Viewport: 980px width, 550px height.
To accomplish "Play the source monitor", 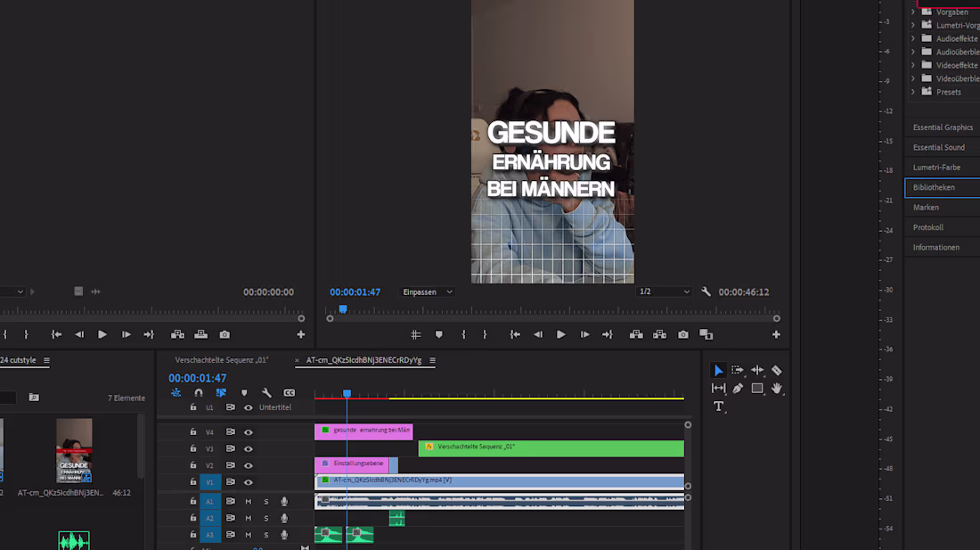I will [102, 335].
